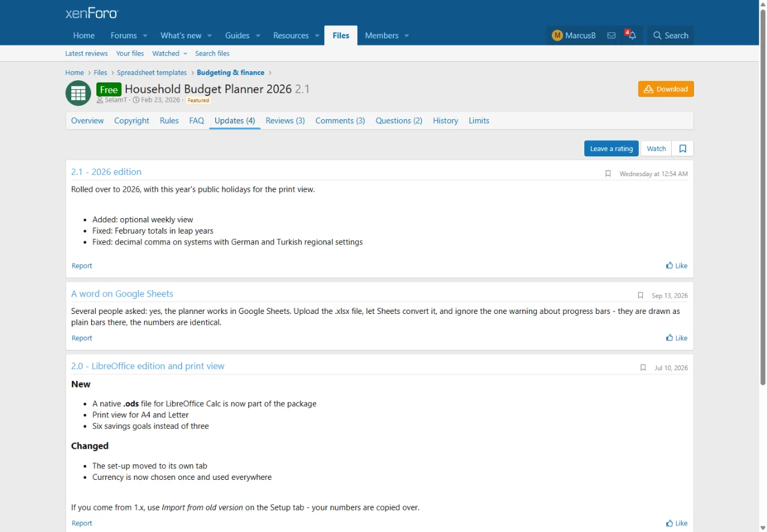
Task: Click the bookmark icon next to Watch
Action: click(683, 149)
